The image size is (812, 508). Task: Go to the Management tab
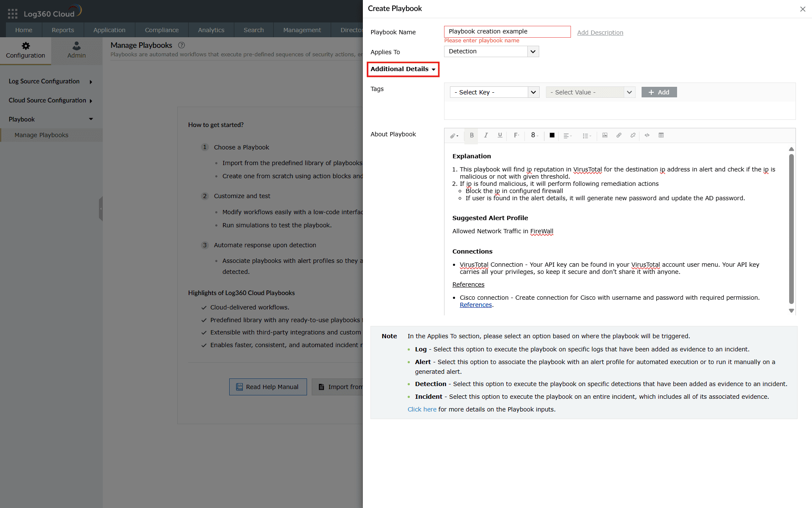tap(302, 30)
